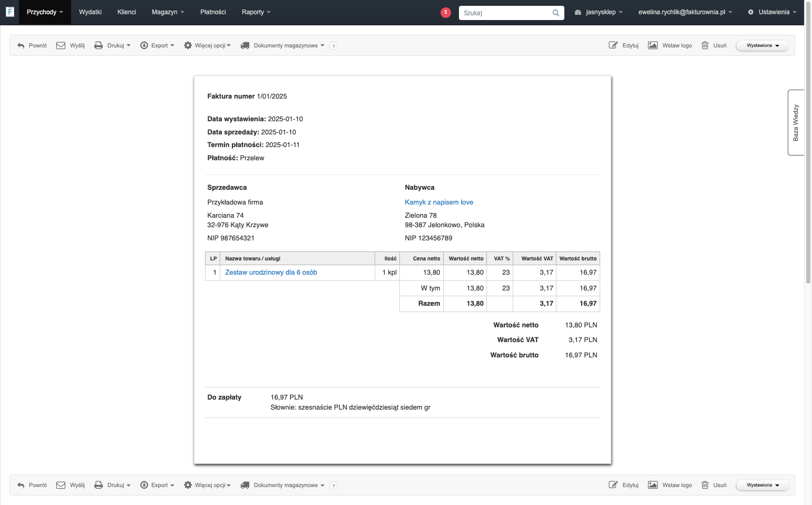Viewport: 812px width, 505px height.
Task: Click Powrót in the bottom toolbar
Action: (x=32, y=485)
